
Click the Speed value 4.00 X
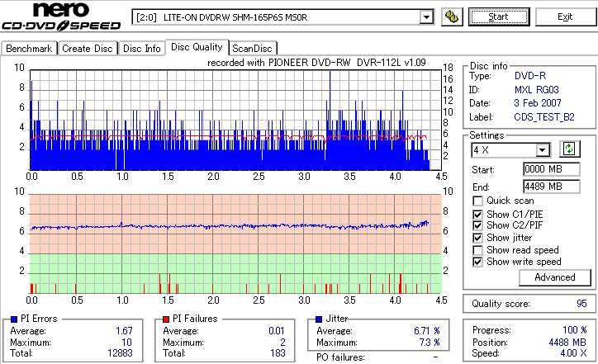pyautogui.click(x=573, y=353)
